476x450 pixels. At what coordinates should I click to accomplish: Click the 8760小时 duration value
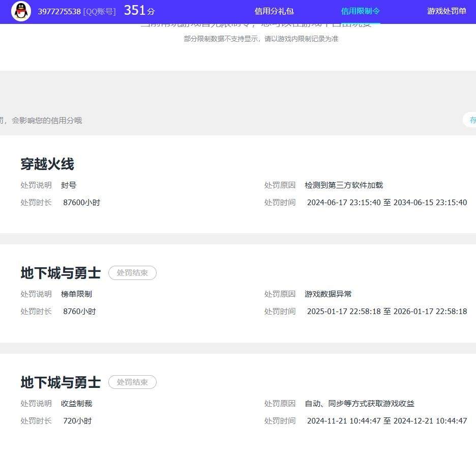[79, 312]
